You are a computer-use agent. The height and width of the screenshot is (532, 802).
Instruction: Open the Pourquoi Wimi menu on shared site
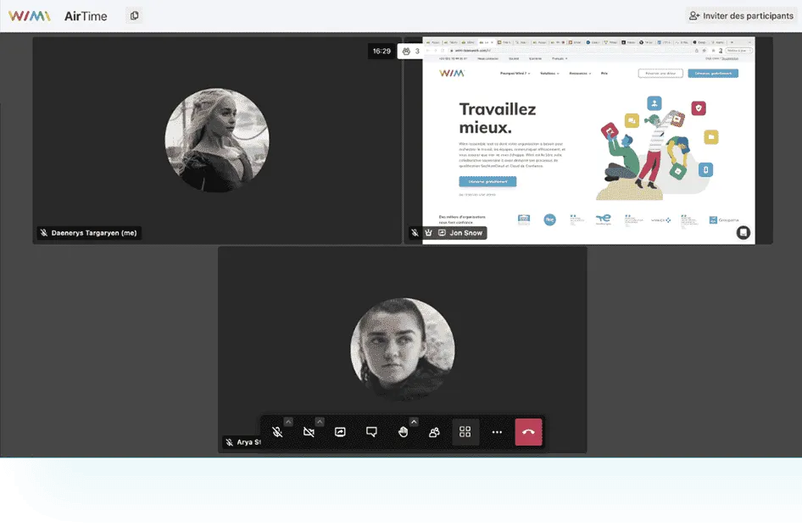515,74
